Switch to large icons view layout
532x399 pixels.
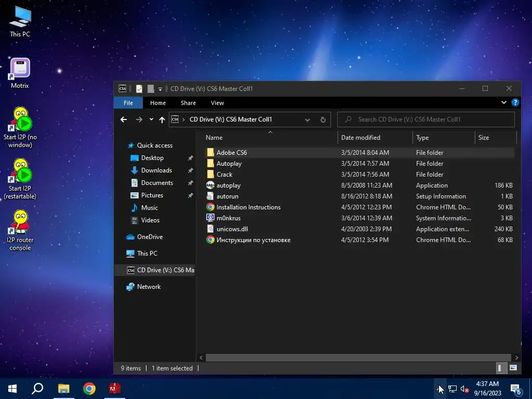point(513,368)
